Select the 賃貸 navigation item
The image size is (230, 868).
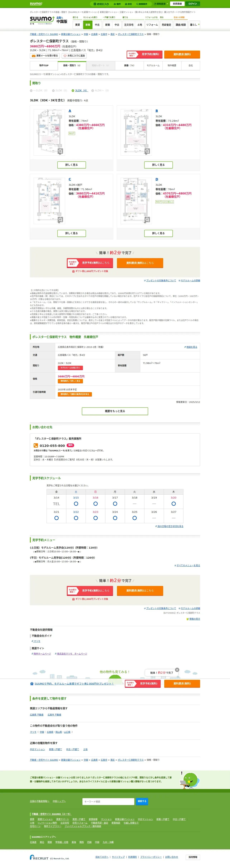click(x=77, y=25)
